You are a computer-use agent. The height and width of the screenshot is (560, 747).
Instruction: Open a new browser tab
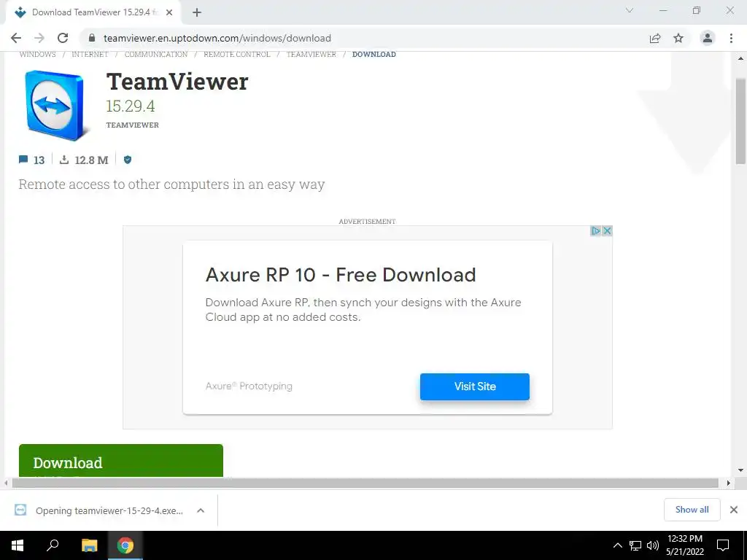click(197, 12)
